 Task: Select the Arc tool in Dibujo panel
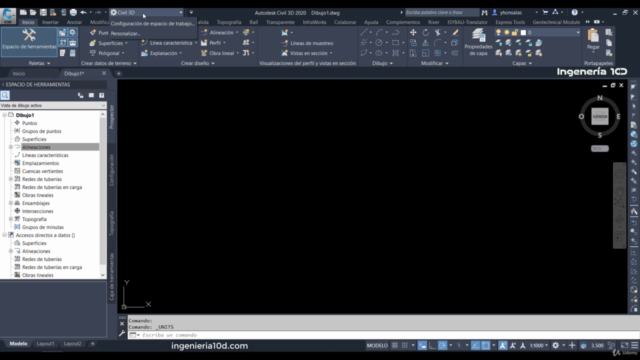pos(379,32)
